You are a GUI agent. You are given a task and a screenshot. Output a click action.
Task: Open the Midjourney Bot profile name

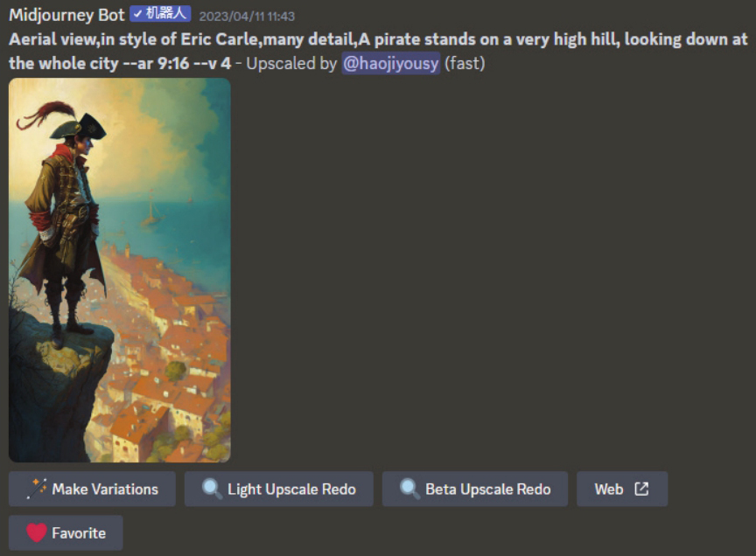tap(66, 15)
